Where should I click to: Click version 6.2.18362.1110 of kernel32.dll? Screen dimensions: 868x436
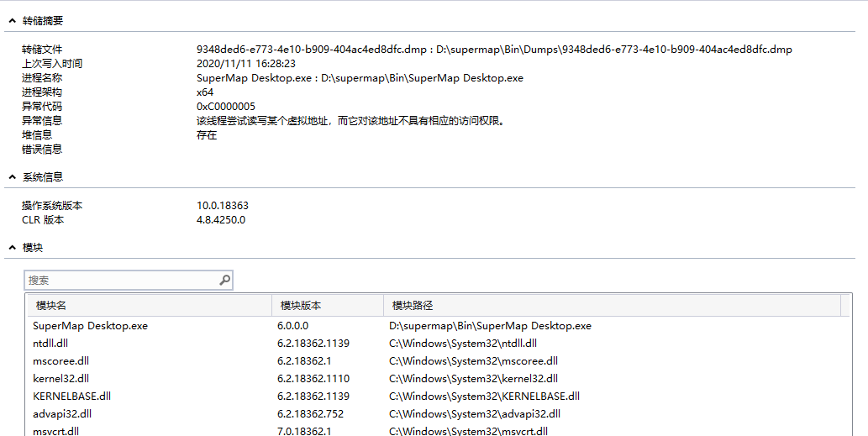[313, 379]
